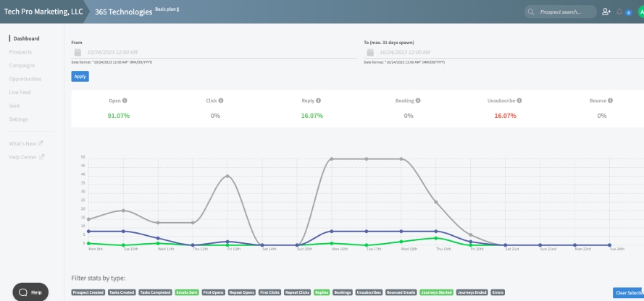Screen dimensions: 644x301
Task: Open the notifications bell icon
Action: coord(619,12)
